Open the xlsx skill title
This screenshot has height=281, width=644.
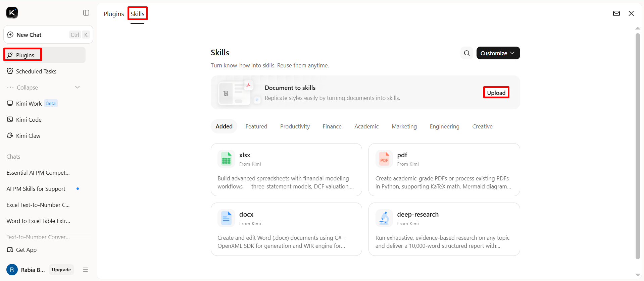pyautogui.click(x=245, y=155)
